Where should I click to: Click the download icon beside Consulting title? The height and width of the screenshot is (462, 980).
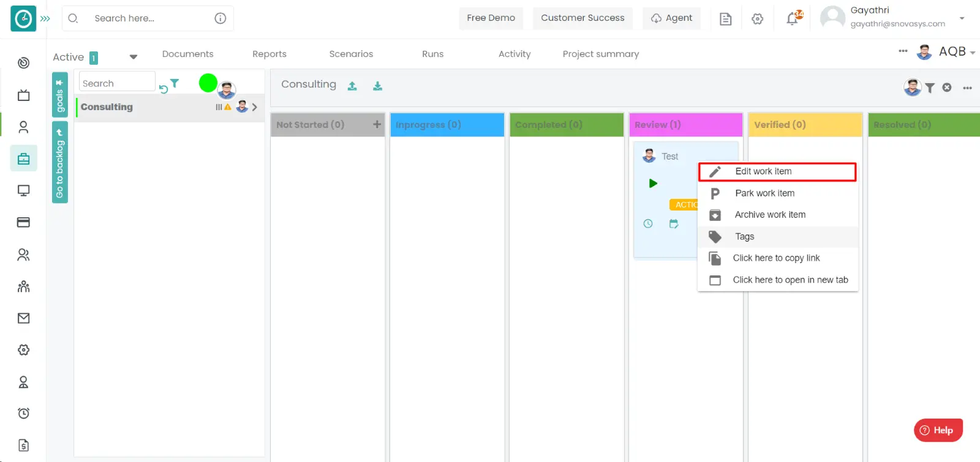coord(378,86)
